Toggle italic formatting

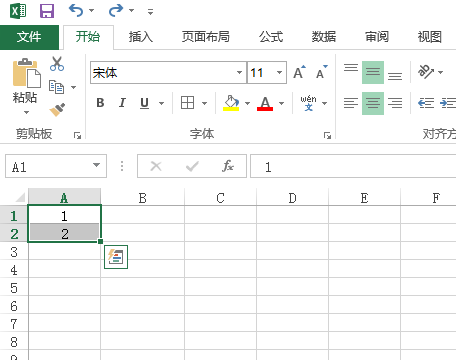[x=122, y=103]
